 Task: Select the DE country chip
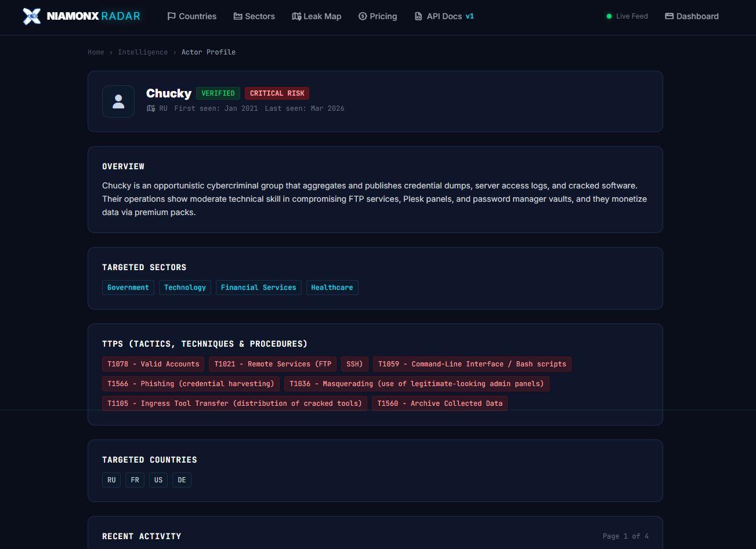pyautogui.click(x=182, y=480)
